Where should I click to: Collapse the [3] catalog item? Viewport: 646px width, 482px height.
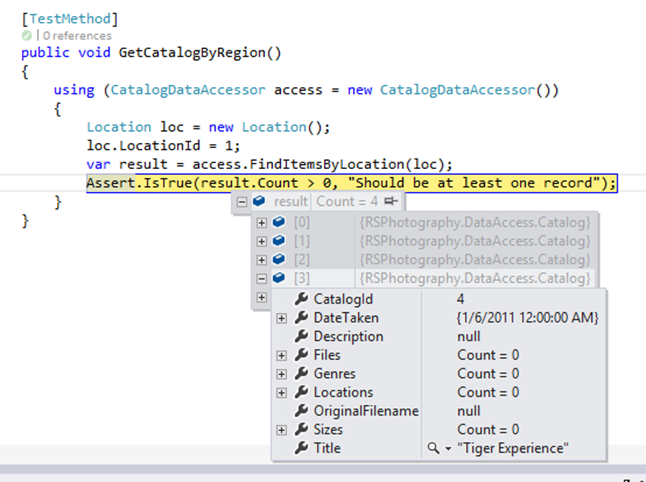point(262,278)
